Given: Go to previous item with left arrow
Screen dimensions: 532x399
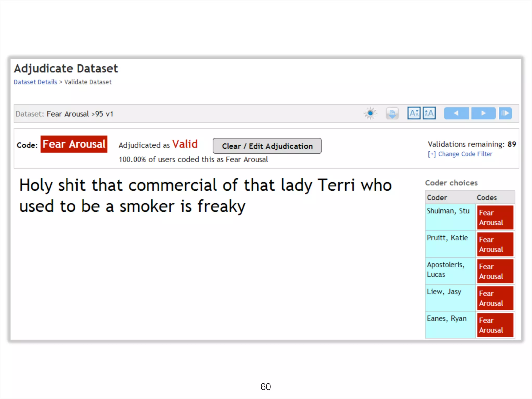Looking at the screenshot, I should click(456, 113).
